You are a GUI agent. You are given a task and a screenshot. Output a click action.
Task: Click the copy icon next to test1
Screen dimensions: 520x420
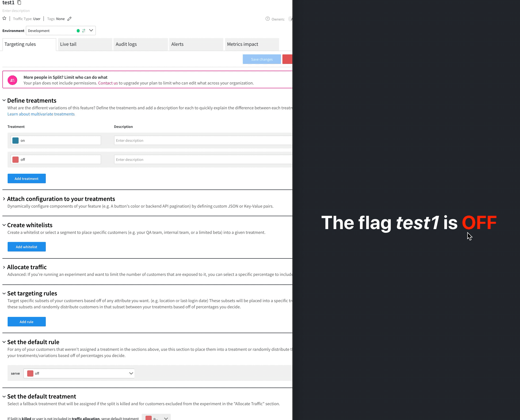click(19, 3)
